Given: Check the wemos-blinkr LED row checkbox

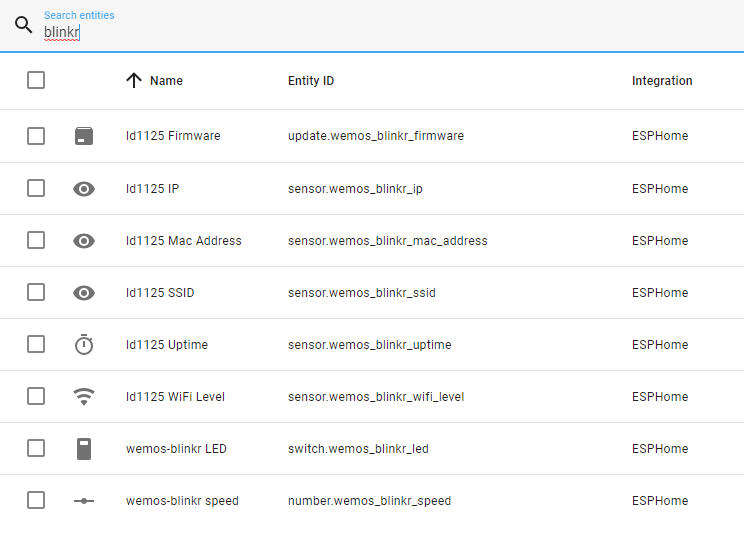Looking at the screenshot, I should coord(36,448).
